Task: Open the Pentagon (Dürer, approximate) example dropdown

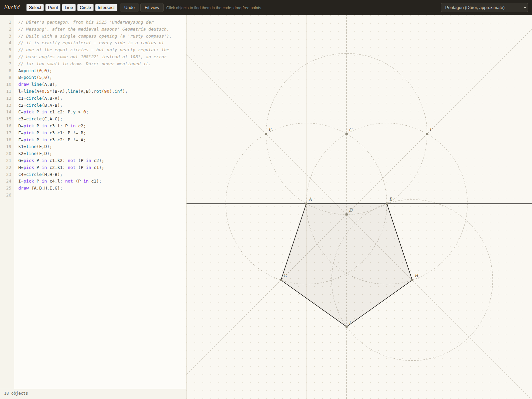Action: 484,7
